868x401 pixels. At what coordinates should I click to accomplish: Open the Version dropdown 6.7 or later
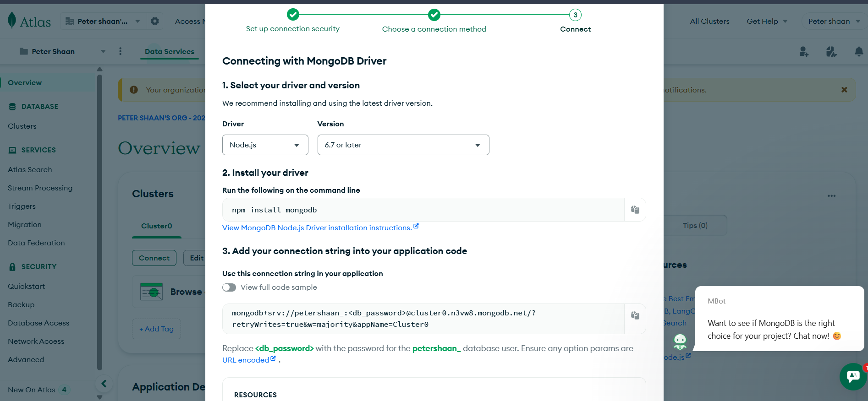[403, 145]
